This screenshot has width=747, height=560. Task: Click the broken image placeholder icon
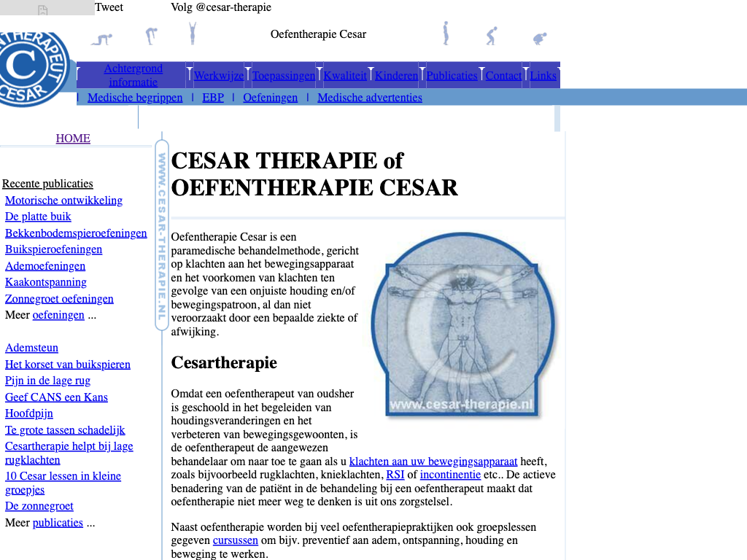[43, 10]
